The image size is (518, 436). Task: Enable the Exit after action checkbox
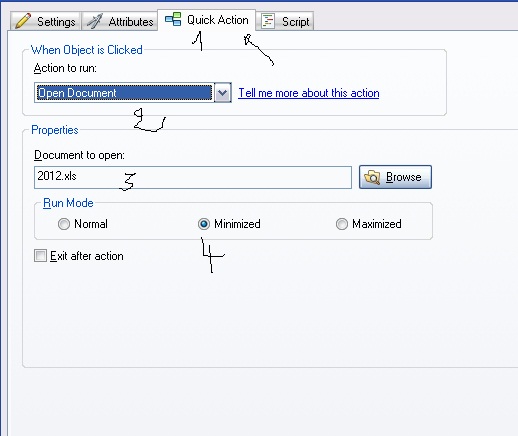40,256
